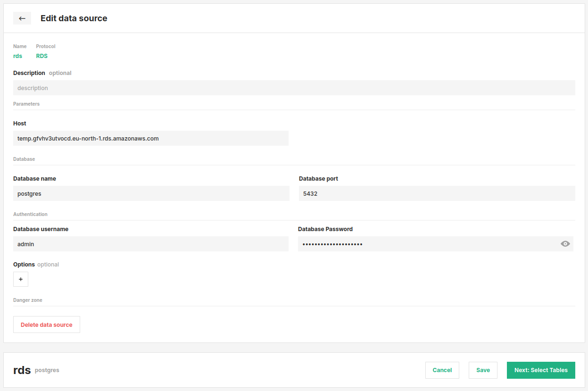Click the Database name field
The image size is (588, 391).
(151, 193)
